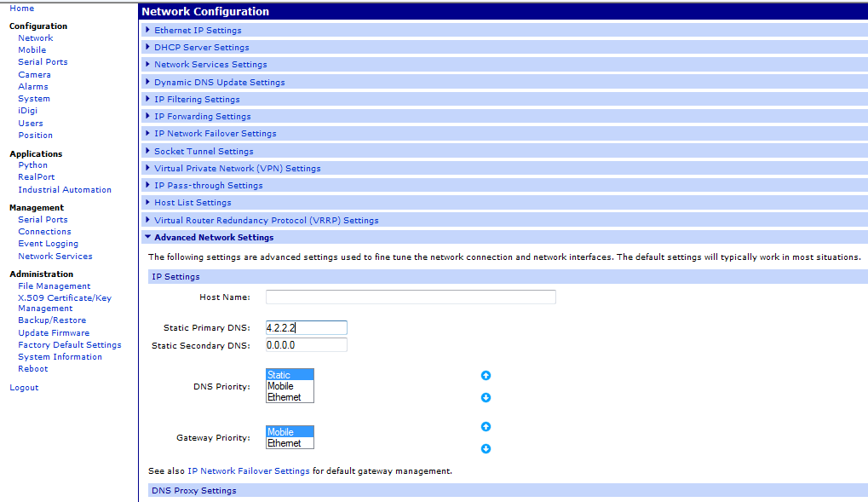Open Python under Applications

(33, 165)
